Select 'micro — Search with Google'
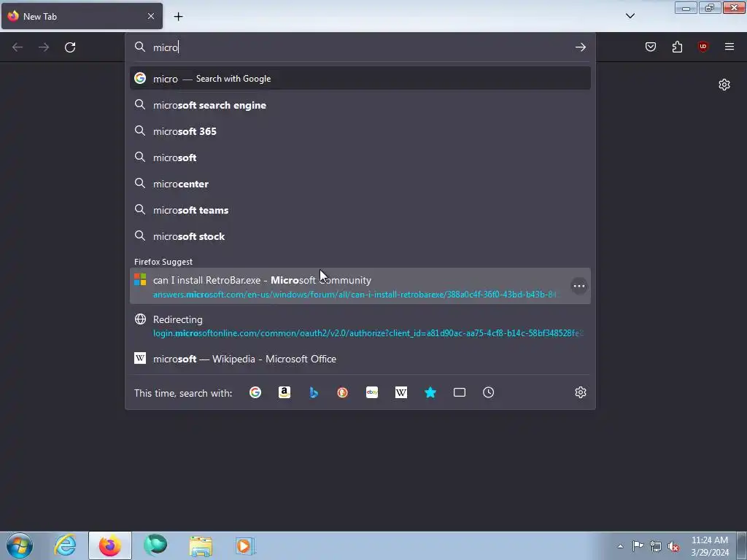The width and height of the screenshot is (747, 560). click(x=360, y=79)
